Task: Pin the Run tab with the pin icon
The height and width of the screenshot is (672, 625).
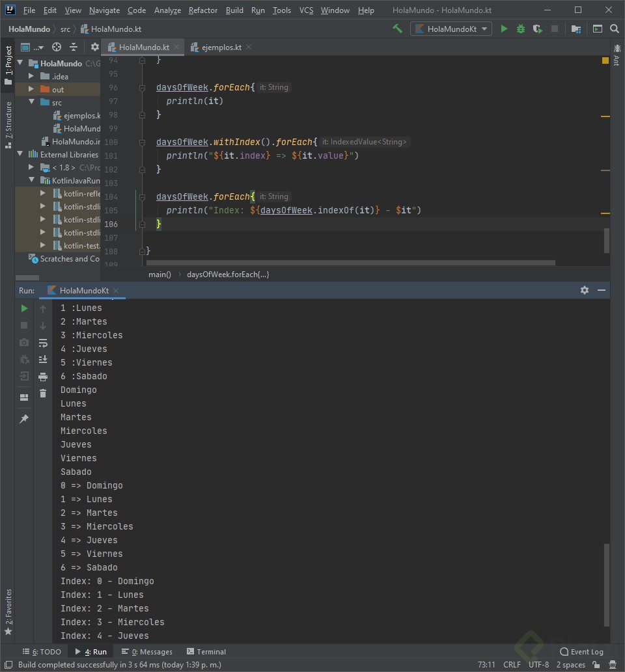Action: pos(24,419)
